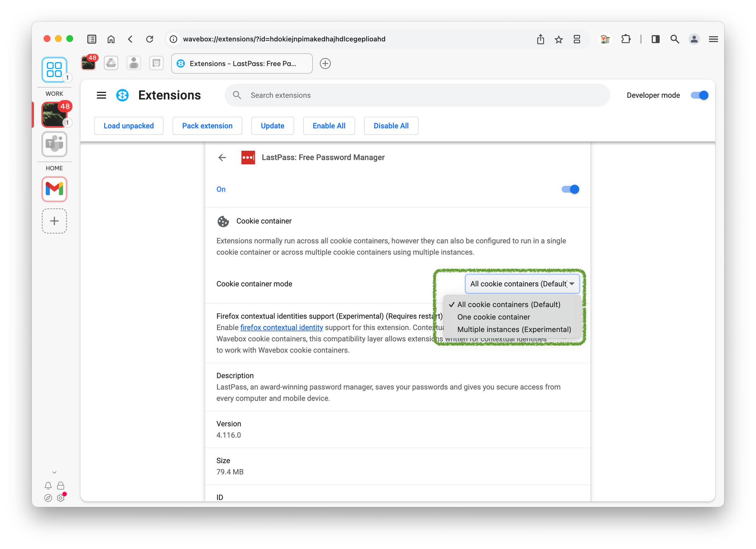Click the notification bell icon
This screenshot has width=756, height=549.
coord(48,485)
